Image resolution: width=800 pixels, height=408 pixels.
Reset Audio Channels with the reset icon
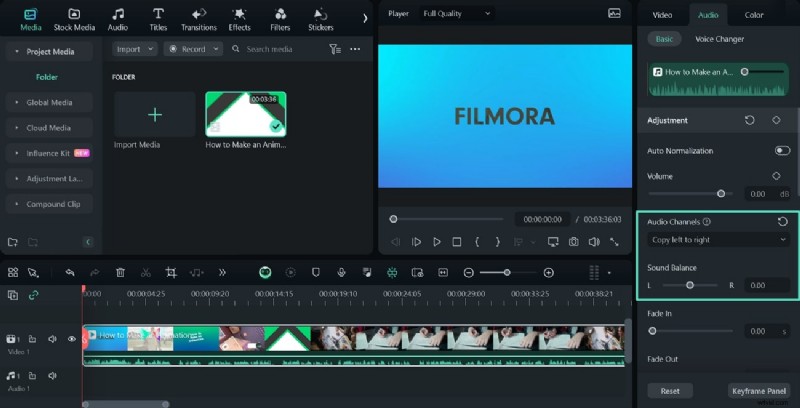click(x=782, y=222)
